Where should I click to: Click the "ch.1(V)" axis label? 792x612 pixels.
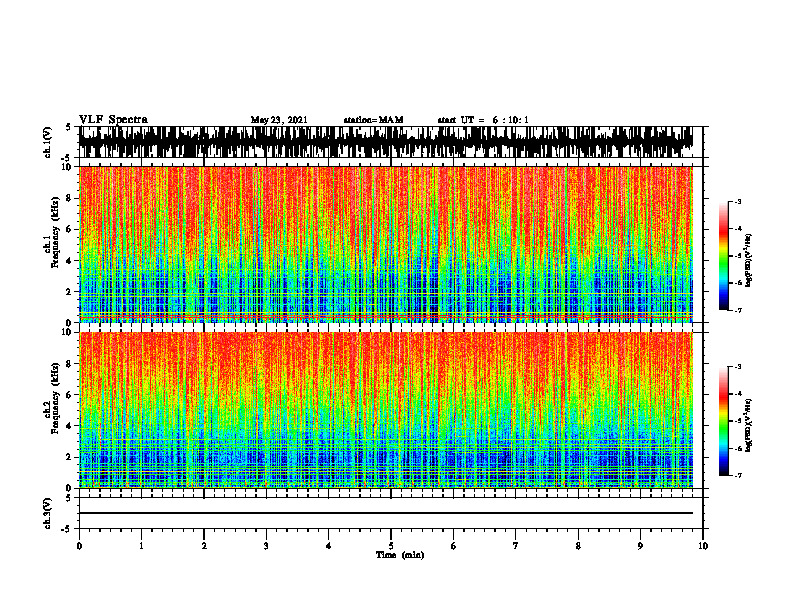pos(47,142)
